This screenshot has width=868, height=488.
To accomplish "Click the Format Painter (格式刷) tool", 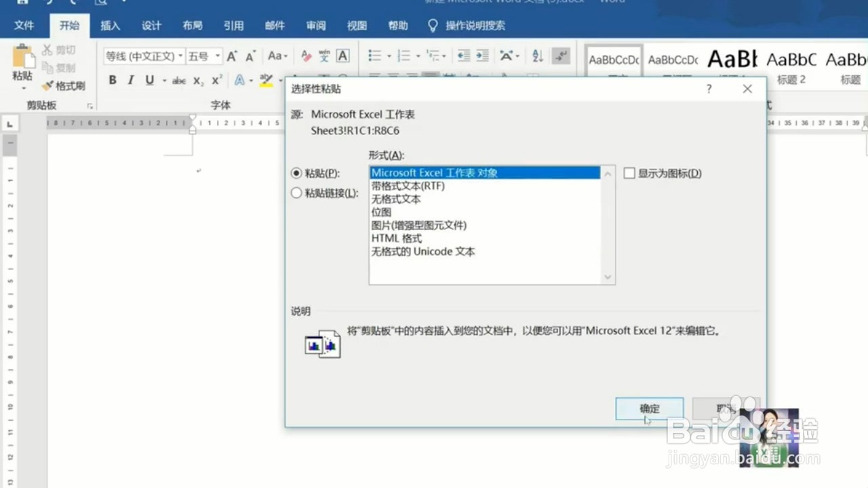I will pos(63,86).
